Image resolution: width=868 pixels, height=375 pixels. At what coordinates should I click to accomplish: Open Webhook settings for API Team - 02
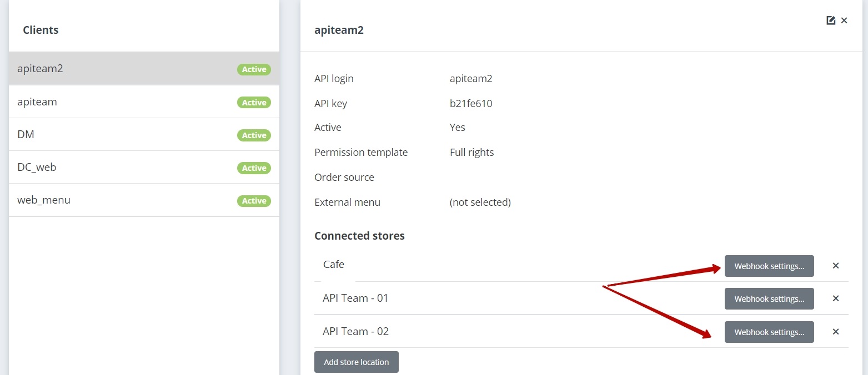(769, 332)
